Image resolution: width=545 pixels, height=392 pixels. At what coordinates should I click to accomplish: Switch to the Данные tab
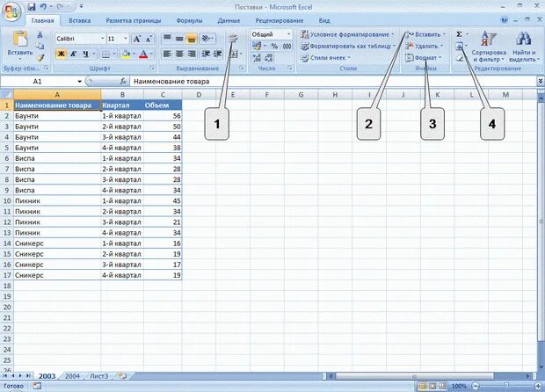click(229, 20)
